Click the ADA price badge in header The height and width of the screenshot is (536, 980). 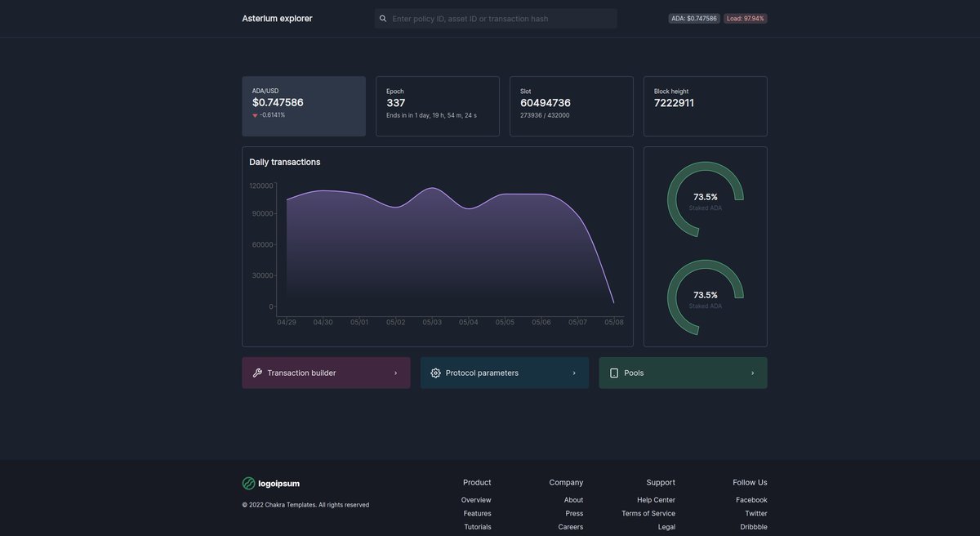tap(694, 19)
